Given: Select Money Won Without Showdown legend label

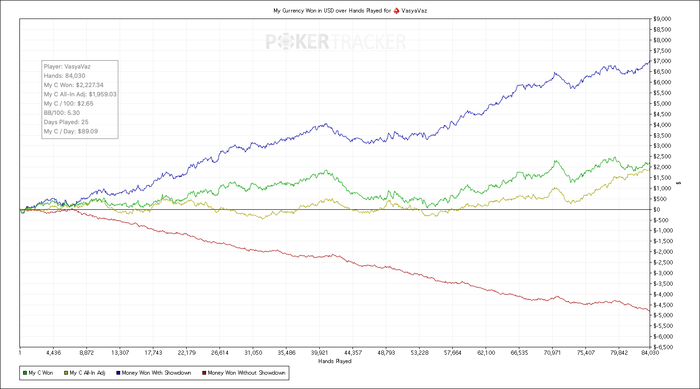Looking at the screenshot, I should pyautogui.click(x=246, y=373).
